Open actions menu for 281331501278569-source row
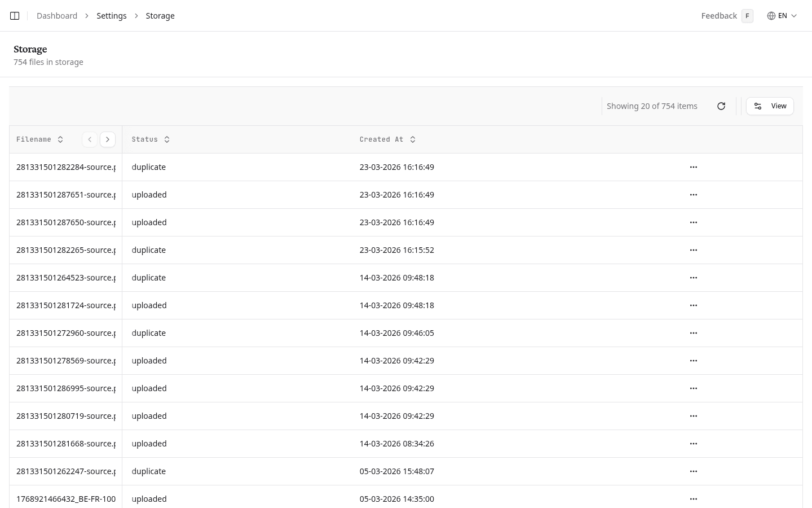This screenshot has height=508, width=812. click(694, 361)
